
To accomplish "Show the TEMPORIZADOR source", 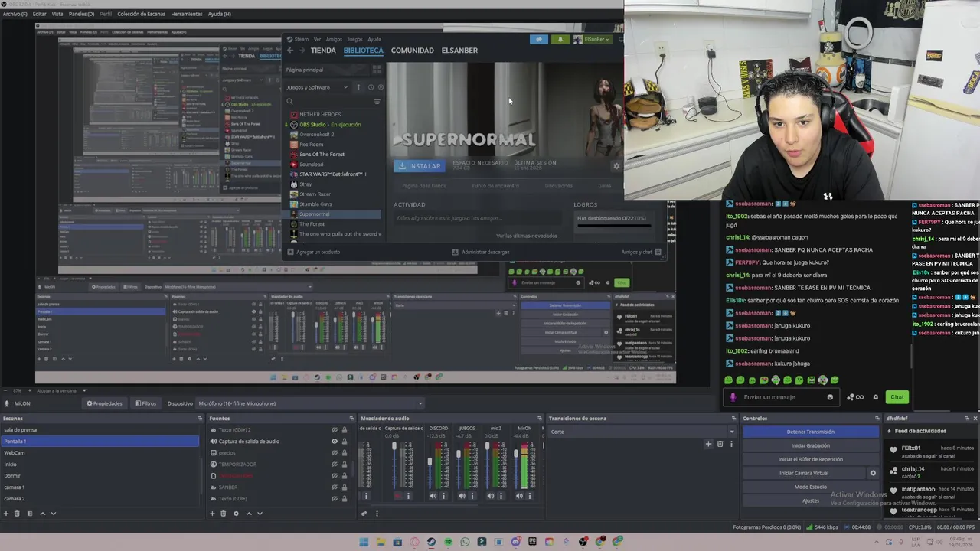I will (334, 465).
